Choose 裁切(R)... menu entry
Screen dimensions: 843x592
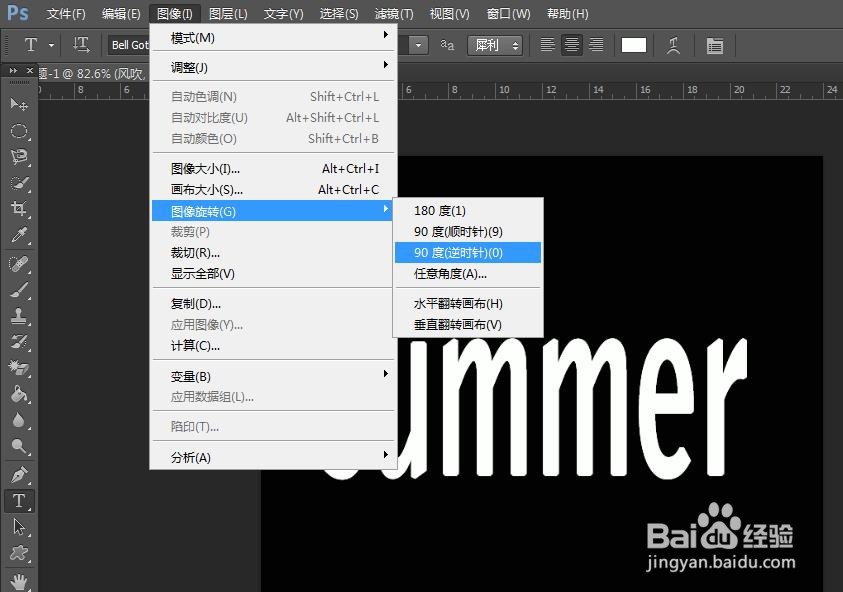pos(273,252)
